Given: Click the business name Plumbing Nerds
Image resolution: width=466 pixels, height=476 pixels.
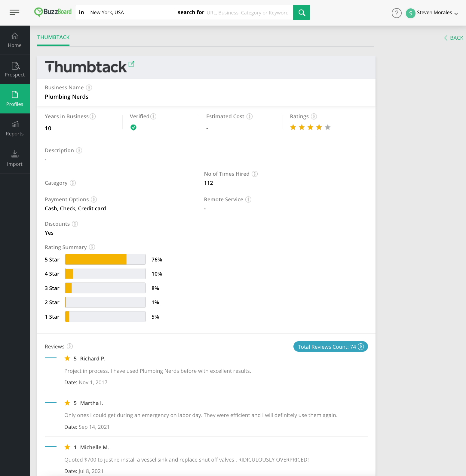Looking at the screenshot, I should pos(66,97).
